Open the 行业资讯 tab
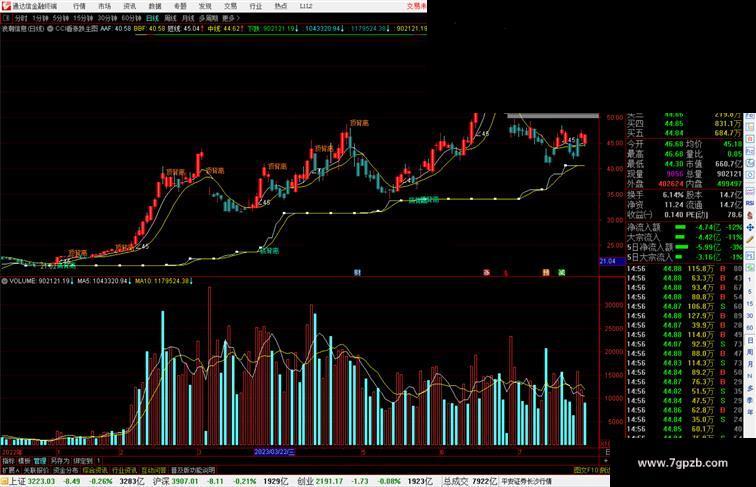The width and height of the screenshot is (756, 487). pyautogui.click(x=124, y=470)
